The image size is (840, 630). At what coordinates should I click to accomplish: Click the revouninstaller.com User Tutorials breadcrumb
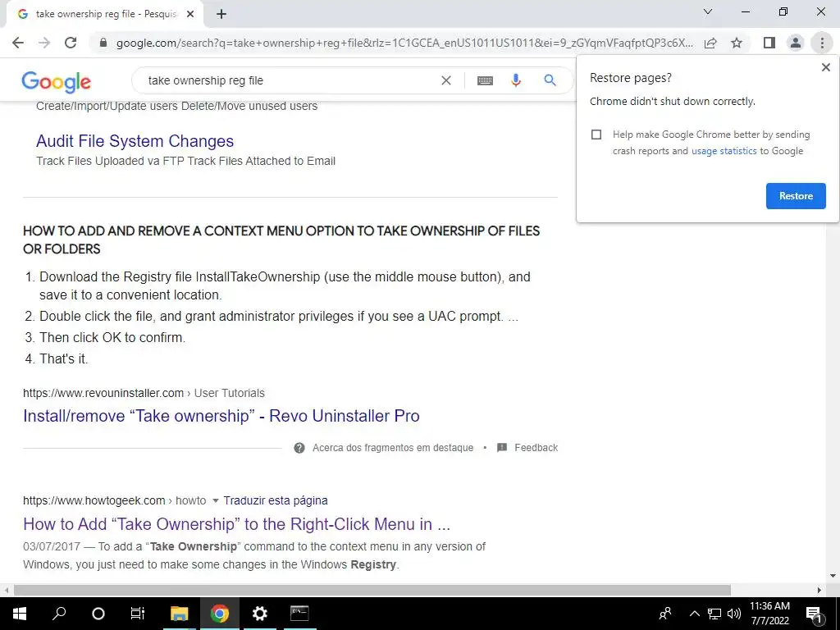144,393
